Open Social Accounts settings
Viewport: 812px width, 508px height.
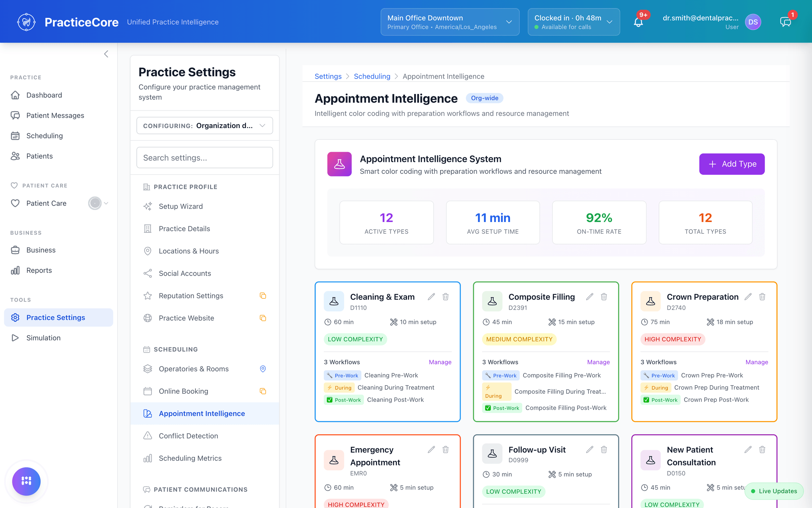(x=205, y=273)
